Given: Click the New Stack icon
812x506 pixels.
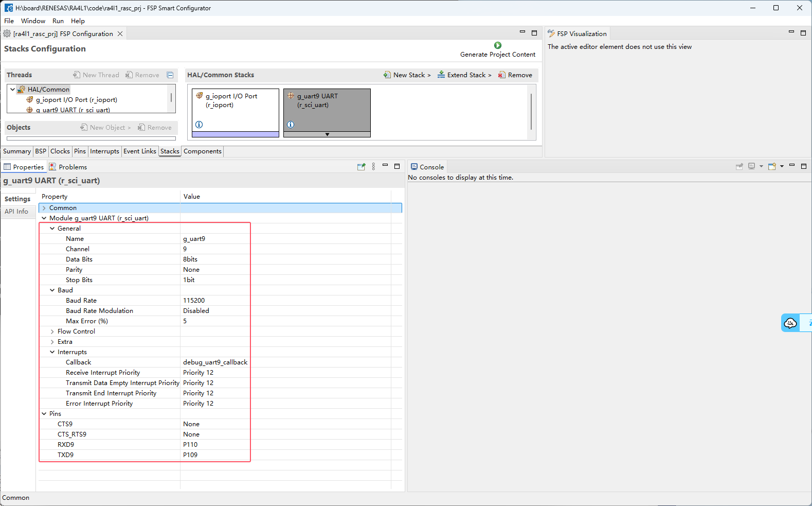Looking at the screenshot, I should [387, 75].
